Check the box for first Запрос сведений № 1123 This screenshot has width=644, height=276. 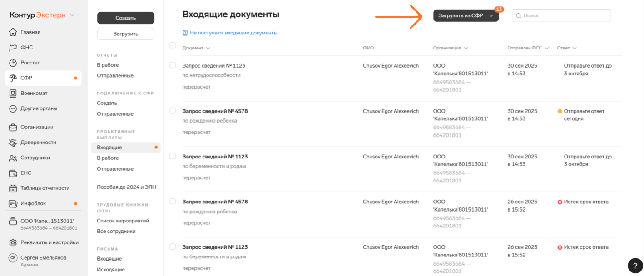173,65
